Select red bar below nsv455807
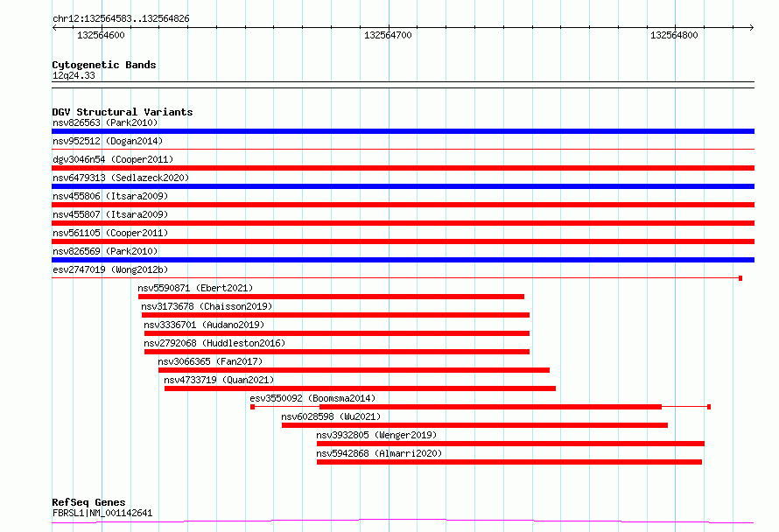The image size is (779, 532). pyautogui.click(x=403, y=223)
